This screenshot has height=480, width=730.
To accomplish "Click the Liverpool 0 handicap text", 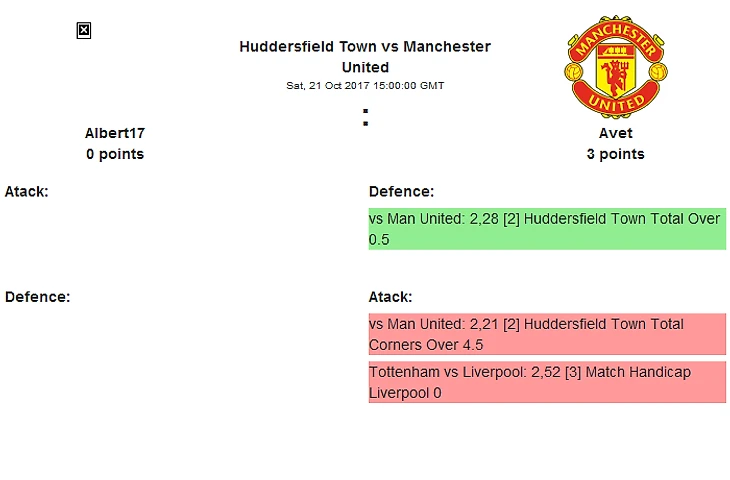I will [405, 393].
